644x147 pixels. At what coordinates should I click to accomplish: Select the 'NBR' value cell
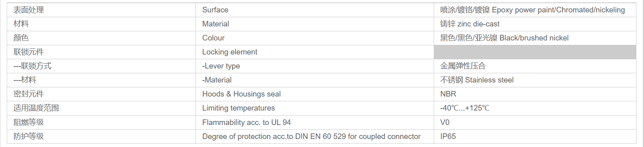(535, 94)
